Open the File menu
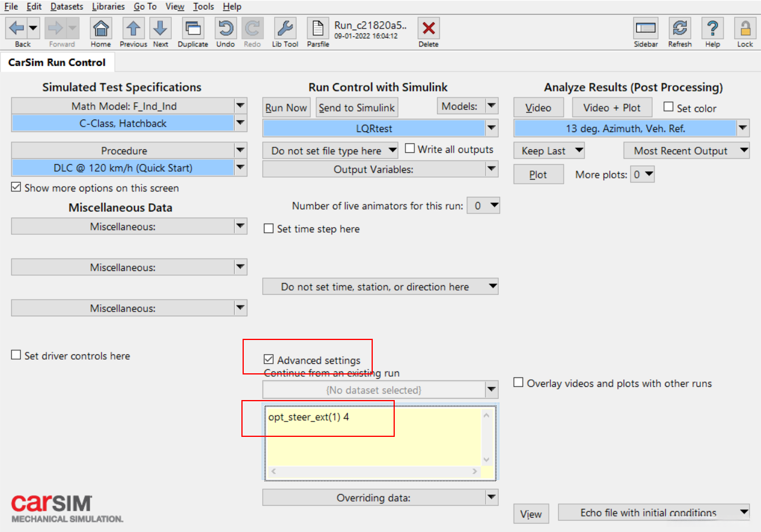This screenshot has width=761, height=532. pos(11,7)
